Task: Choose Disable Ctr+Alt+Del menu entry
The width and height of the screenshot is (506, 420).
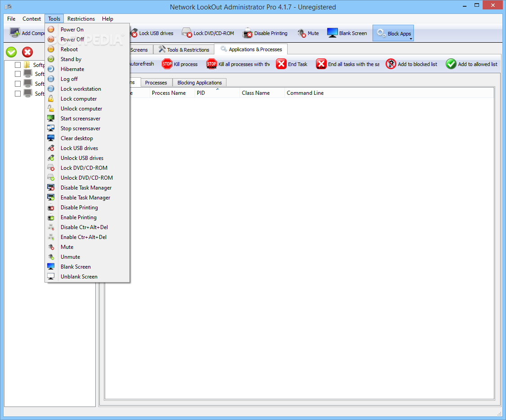Action: (88, 227)
